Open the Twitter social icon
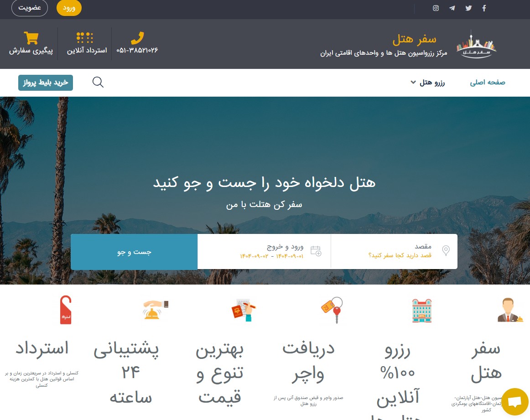 [x=468, y=8]
